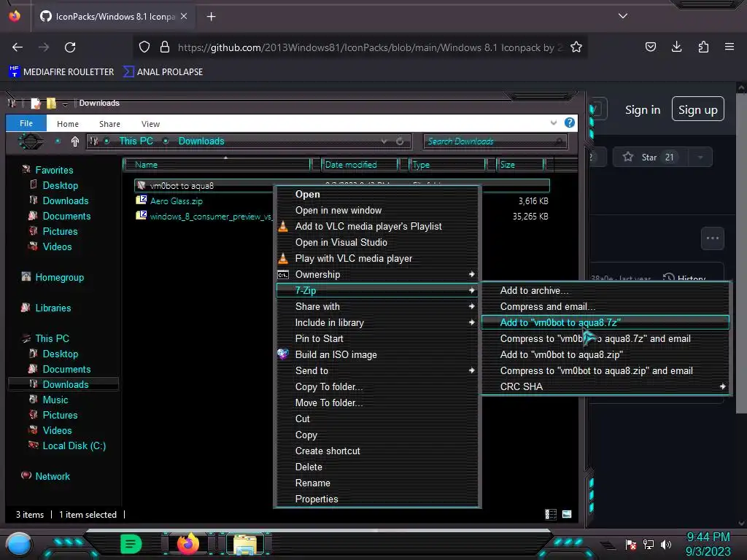
Task: Choose Open in the context menu
Action: click(377, 194)
